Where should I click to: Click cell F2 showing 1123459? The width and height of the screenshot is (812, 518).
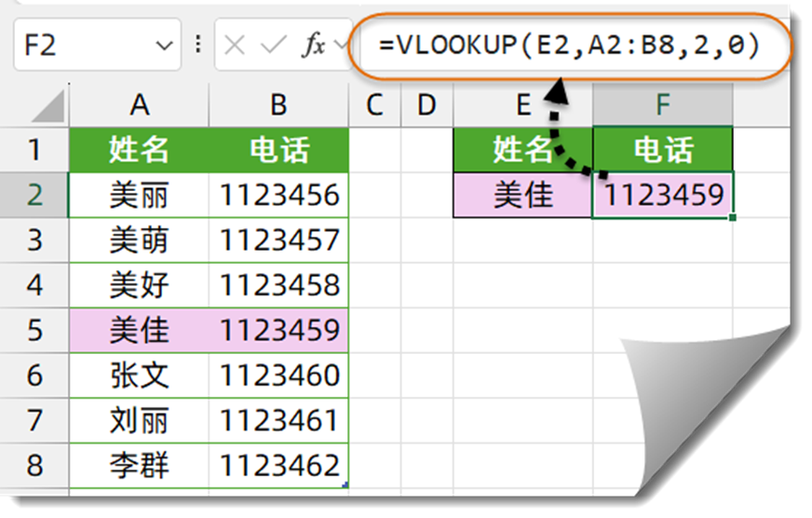(x=663, y=196)
